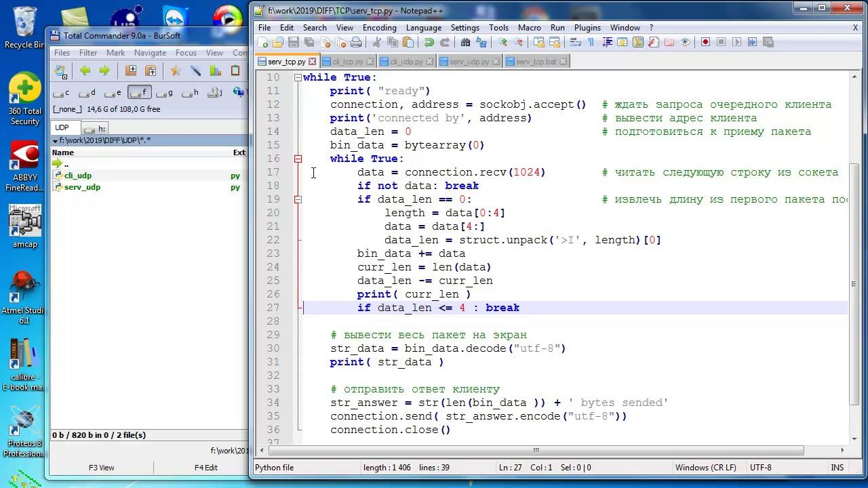Open the Plugins menu in Notepad++

tap(587, 28)
